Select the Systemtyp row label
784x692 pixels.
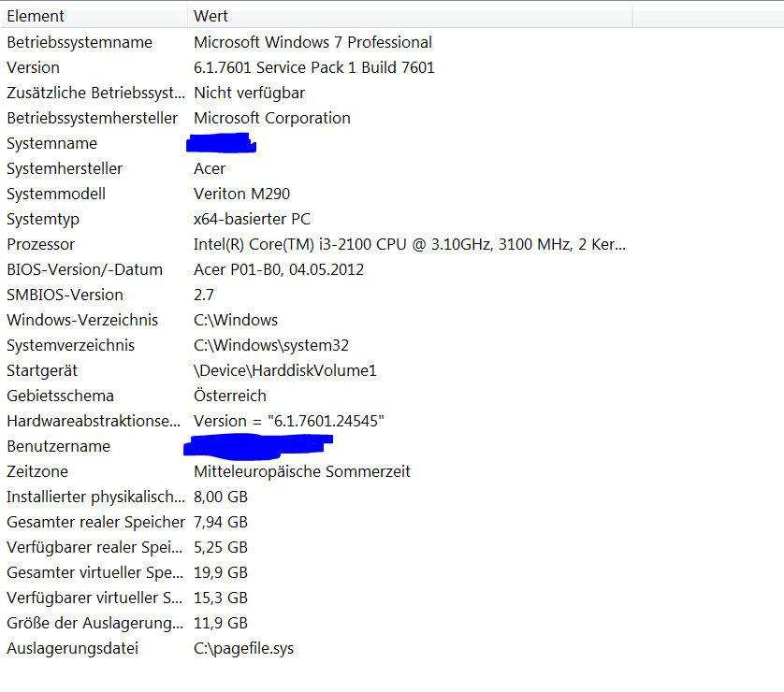pyautogui.click(x=43, y=220)
